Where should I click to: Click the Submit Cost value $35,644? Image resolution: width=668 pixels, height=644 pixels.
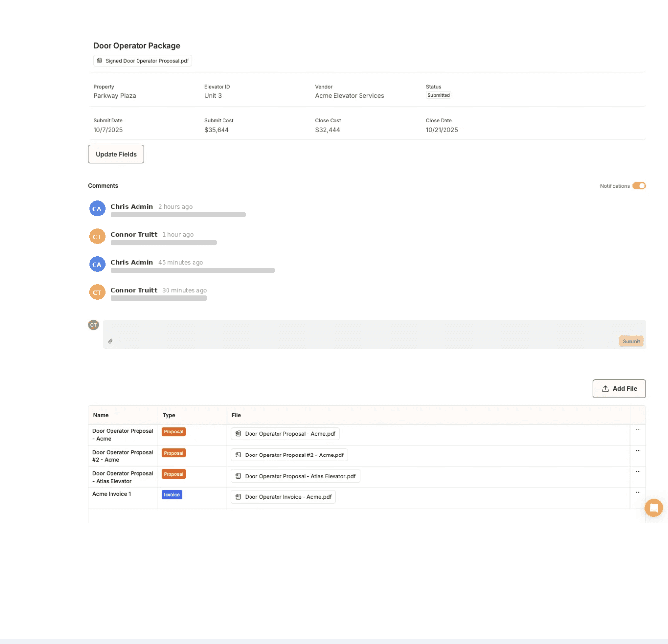coord(217,130)
